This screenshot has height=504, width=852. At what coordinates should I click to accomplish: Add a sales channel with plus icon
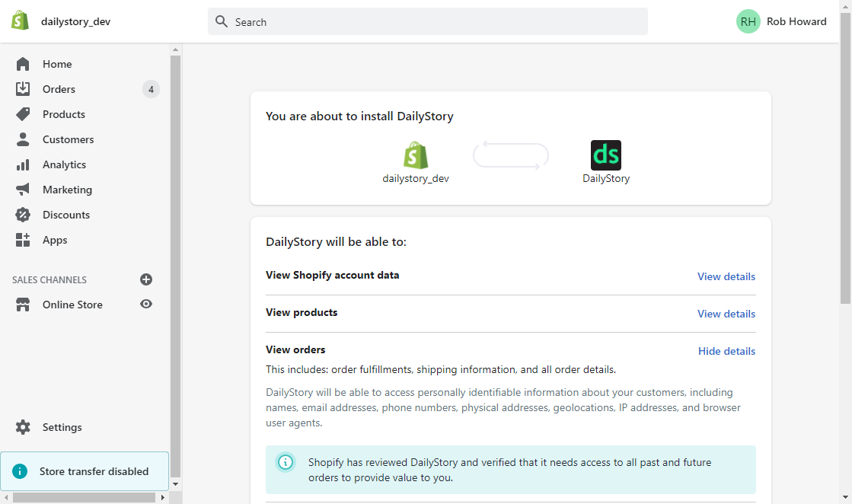[x=146, y=279]
